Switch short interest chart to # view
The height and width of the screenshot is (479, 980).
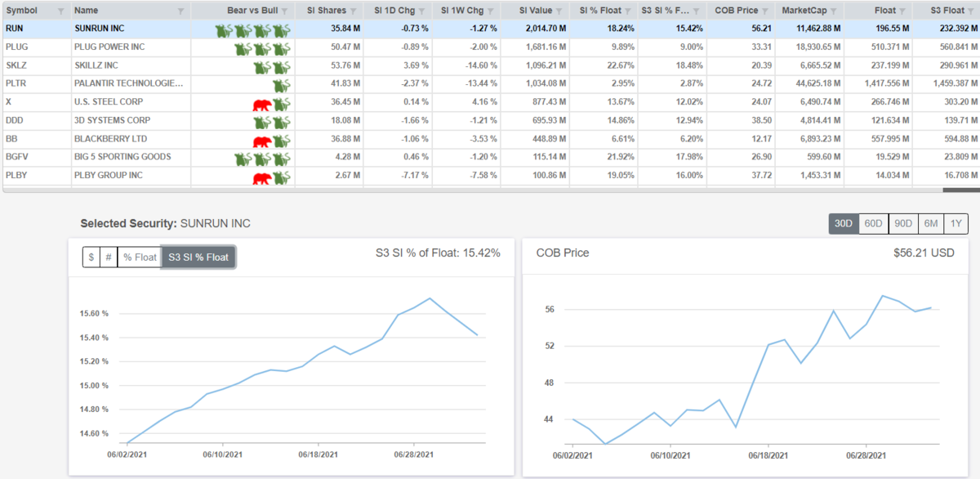coord(108,257)
